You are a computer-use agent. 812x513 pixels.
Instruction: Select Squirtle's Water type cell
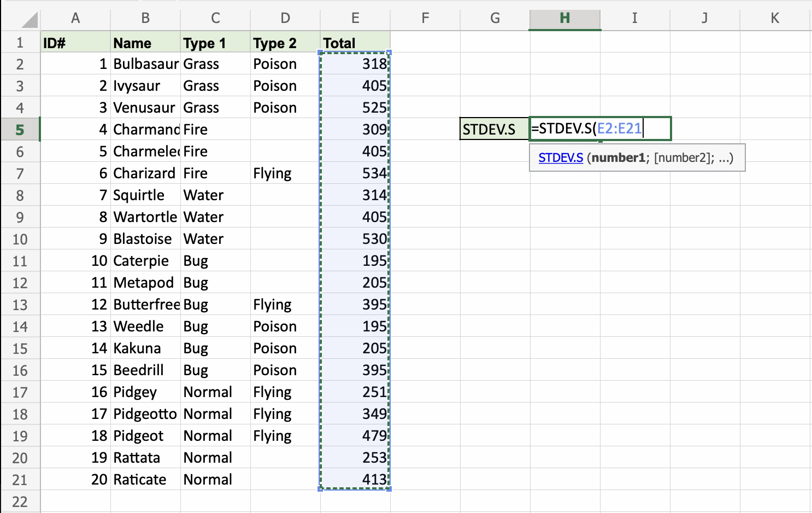215,195
